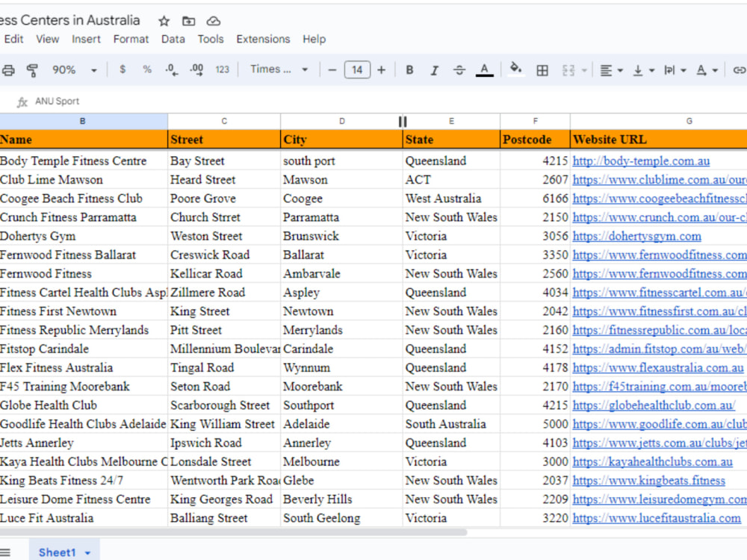Print the spreadsheet
The image size is (747, 560).
click(7, 70)
